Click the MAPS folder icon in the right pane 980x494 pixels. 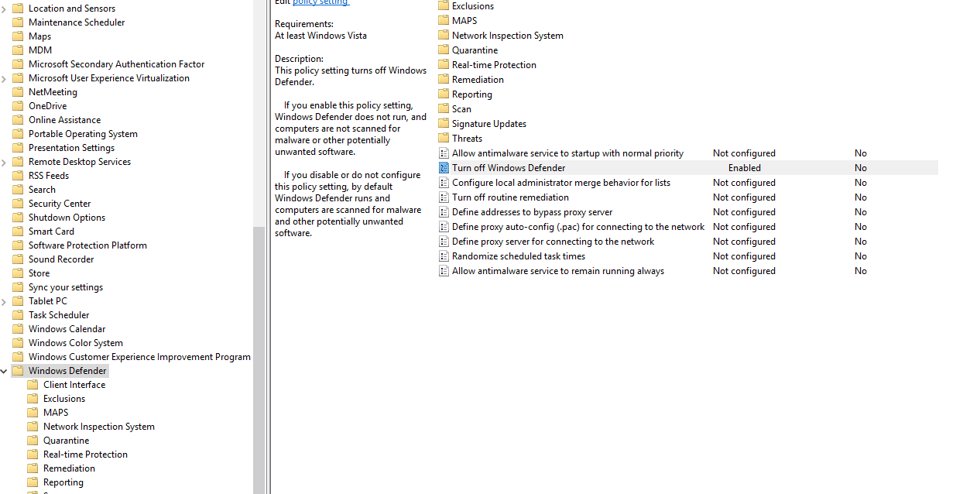(x=444, y=21)
